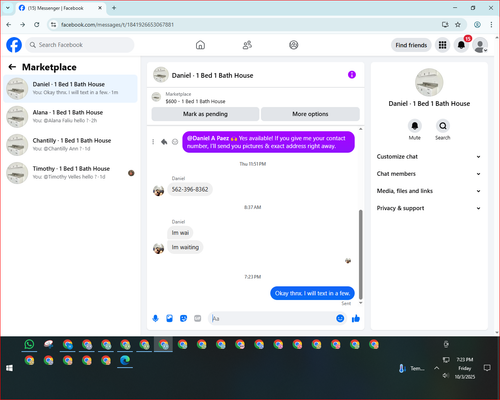Go back in browser history
Screen dimensions: 500x400
point(9,25)
